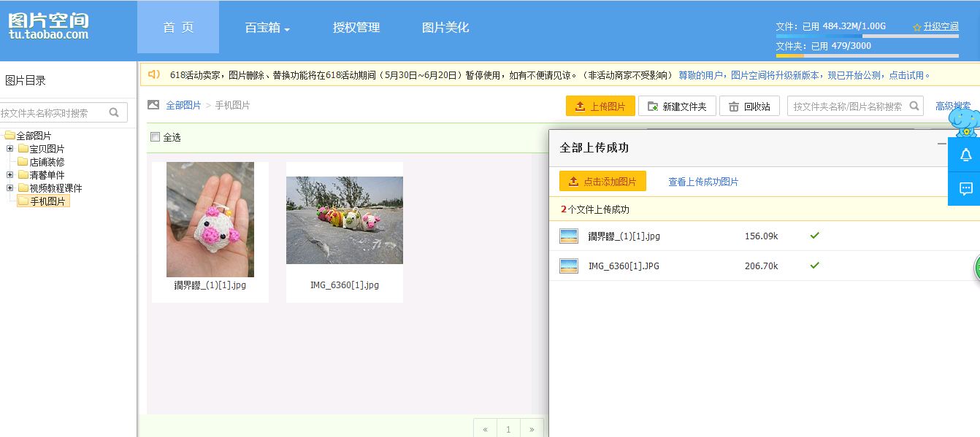Click the speaker announcement icon in notice bar
980x437 pixels.
(x=154, y=74)
